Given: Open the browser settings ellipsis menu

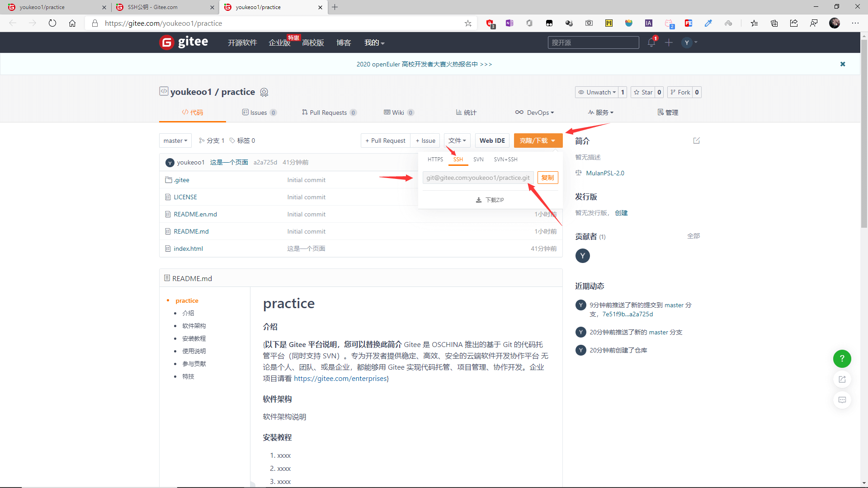Looking at the screenshot, I should [855, 23].
